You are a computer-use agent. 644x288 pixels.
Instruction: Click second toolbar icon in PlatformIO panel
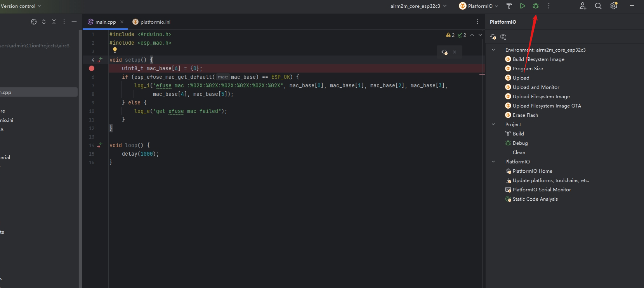click(x=503, y=37)
